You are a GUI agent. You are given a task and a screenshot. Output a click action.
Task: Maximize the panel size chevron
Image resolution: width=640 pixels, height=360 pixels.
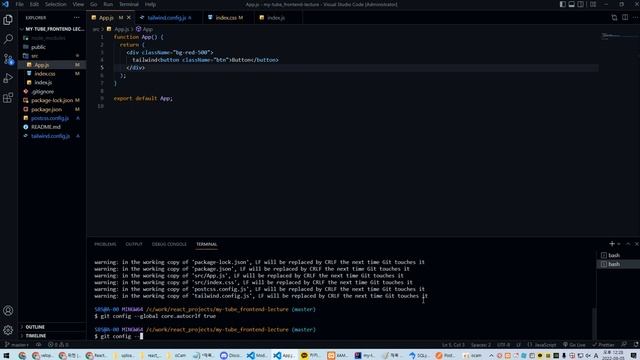click(628, 244)
